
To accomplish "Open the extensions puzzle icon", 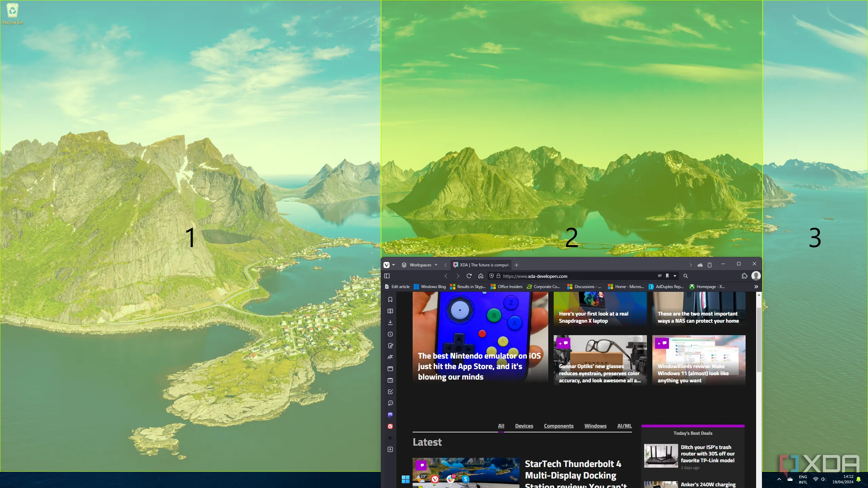I will (x=745, y=276).
